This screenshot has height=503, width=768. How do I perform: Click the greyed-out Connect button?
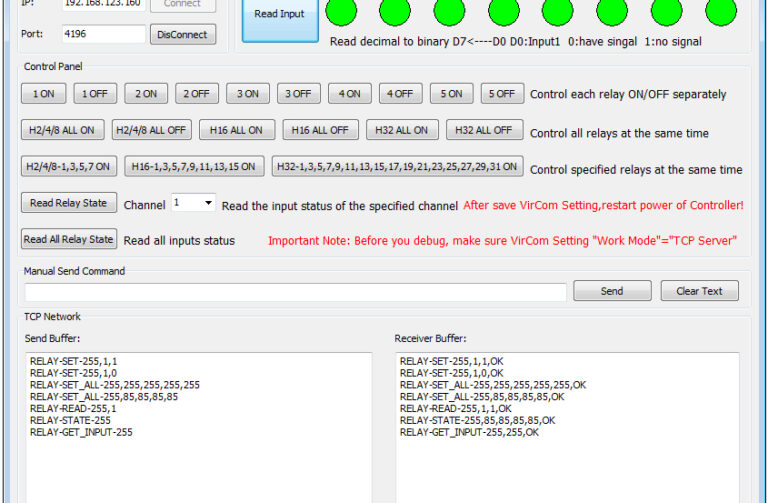183,5
